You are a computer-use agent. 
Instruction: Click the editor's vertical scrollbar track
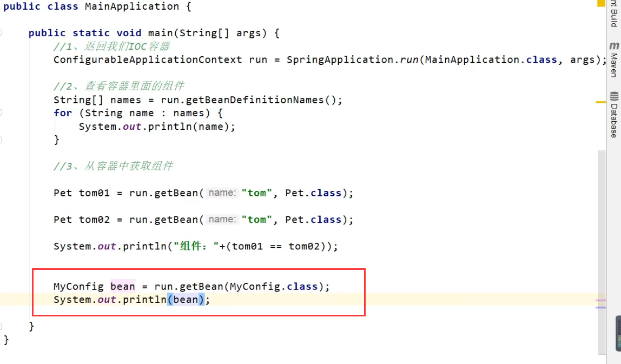pyautogui.click(x=602, y=252)
